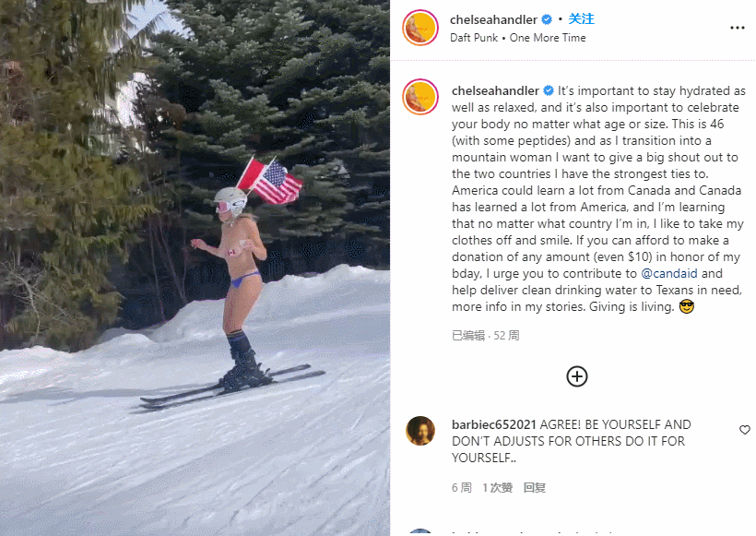Open the @candaid mention link
The width and height of the screenshot is (756, 536).
[668, 274]
